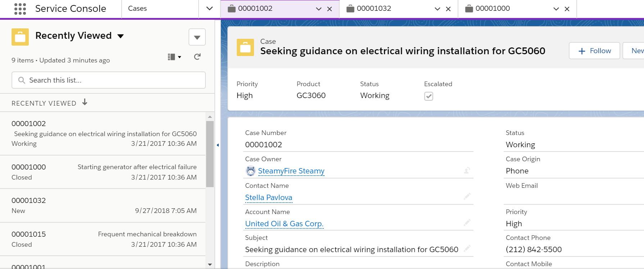Open the Cases navigation menu dropdown
Viewport: 644px width, 269px height.
pyautogui.click(x=209, y=9)
